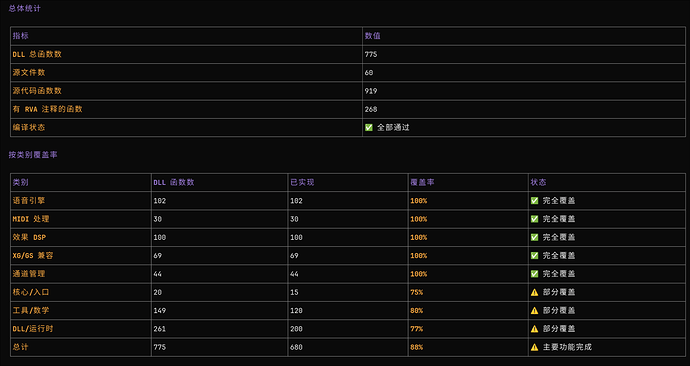Viewport: 690px width, 366px height.
Task: Select the 源文件数 row label
Action: point(29,73)
